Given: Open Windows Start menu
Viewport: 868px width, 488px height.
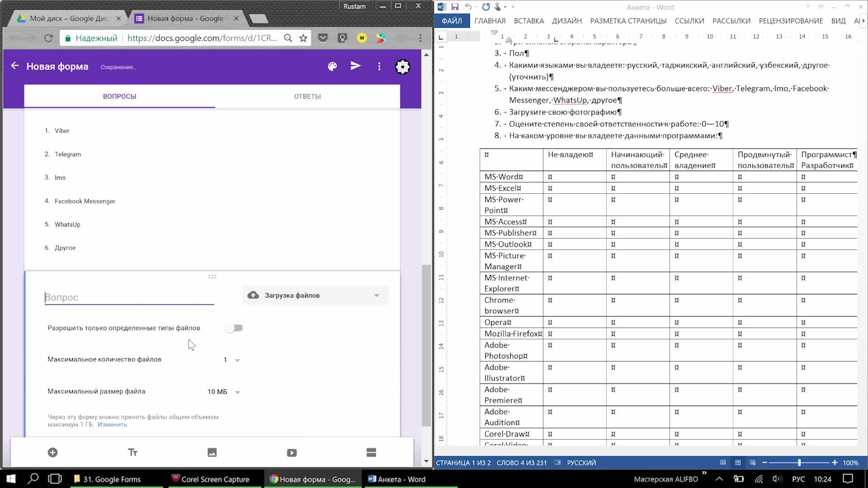Looking at the screenshot, I should 11,479.
